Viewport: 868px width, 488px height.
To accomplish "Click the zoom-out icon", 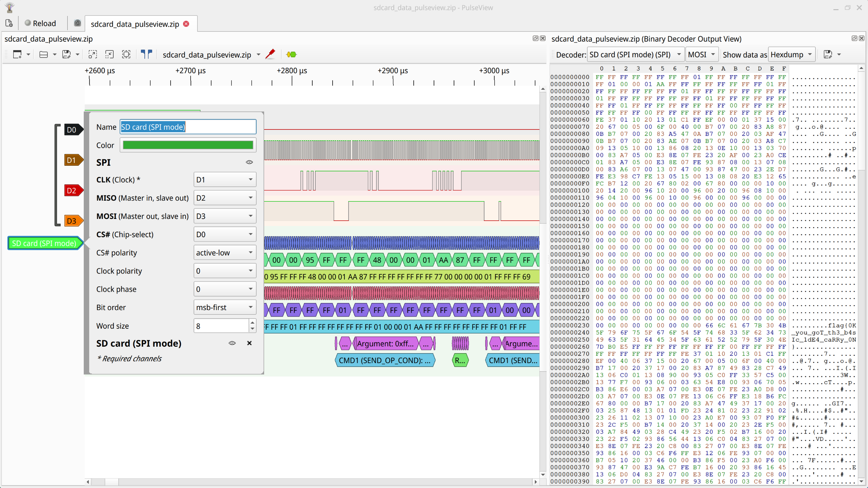I will coord(110,54).
